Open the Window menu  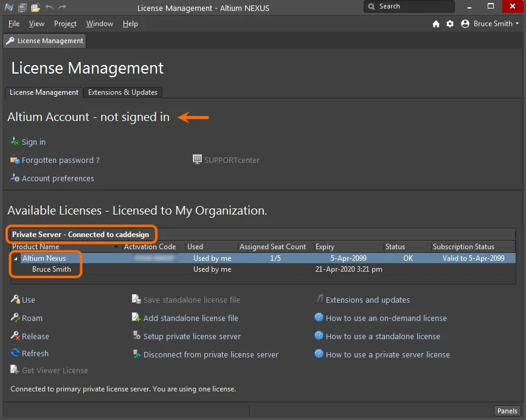(100, 24)
